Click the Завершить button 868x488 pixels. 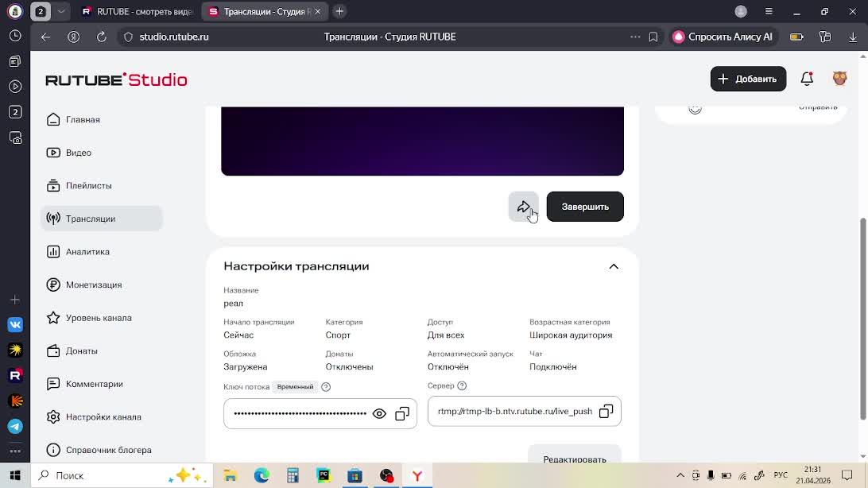pyautogui.click(x=584, y=207)
